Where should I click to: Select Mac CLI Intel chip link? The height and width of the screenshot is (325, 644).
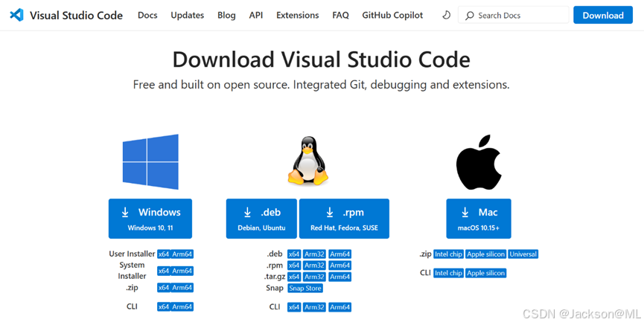pyautogui.click(x=448, y=273)
